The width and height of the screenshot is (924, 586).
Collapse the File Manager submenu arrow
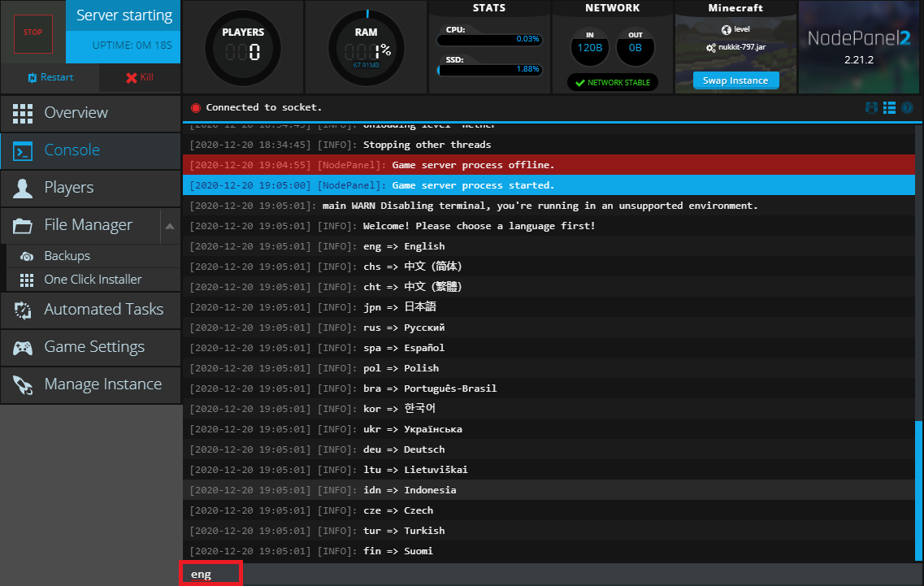(169, 225)
